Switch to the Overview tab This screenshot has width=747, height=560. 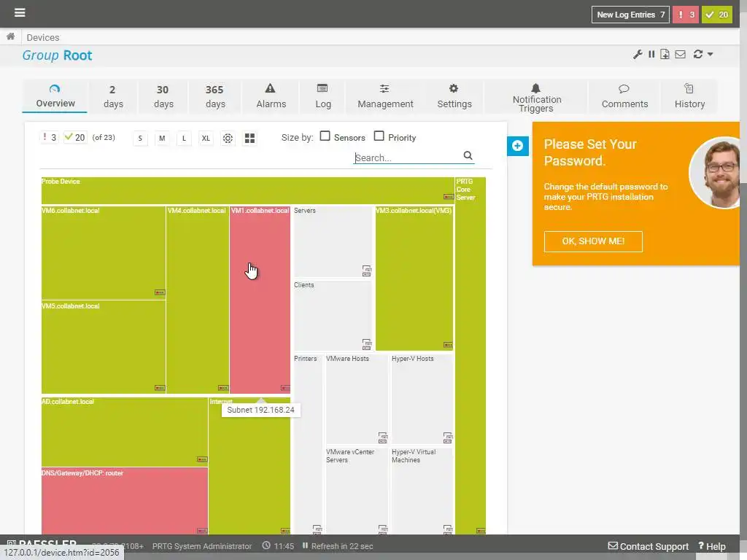tap(55, 96)
